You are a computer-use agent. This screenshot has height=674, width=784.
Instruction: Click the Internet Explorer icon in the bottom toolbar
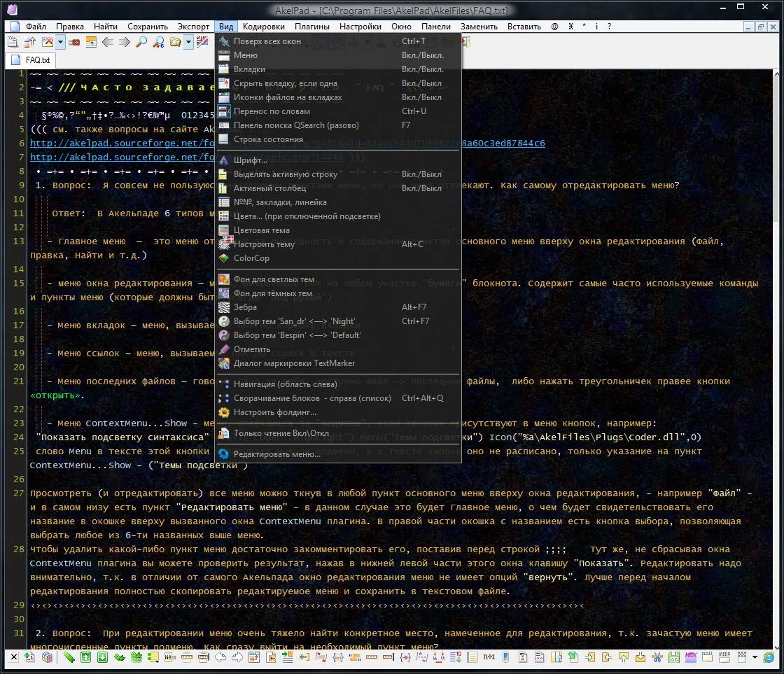pyautogui.click(x=769, y=657)
